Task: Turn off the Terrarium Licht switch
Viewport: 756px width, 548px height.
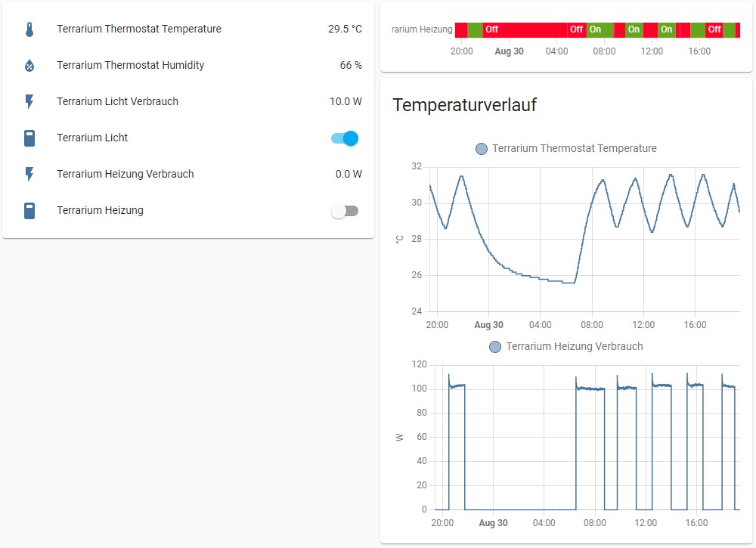Action: click(x=345, y=138)
